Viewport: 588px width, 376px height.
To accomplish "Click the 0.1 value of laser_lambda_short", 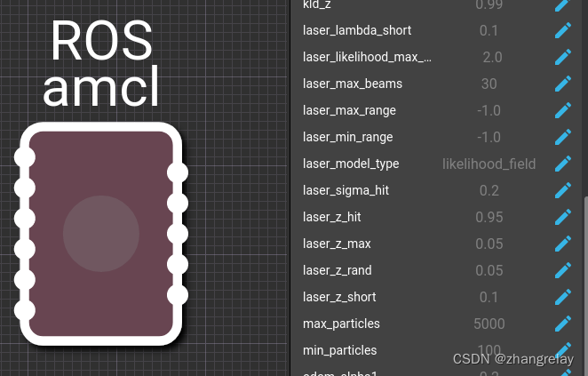I will pos(489,30).
